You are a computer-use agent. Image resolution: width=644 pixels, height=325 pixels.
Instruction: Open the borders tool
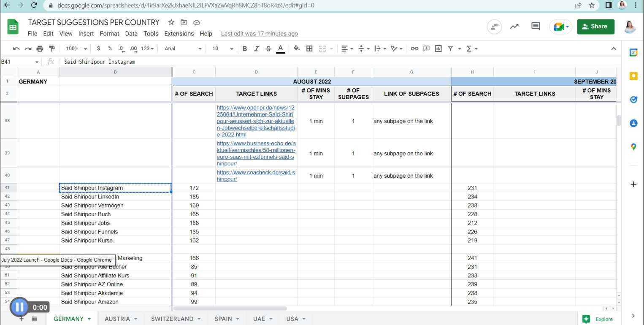pyautogui.click(x=309, y=49)
